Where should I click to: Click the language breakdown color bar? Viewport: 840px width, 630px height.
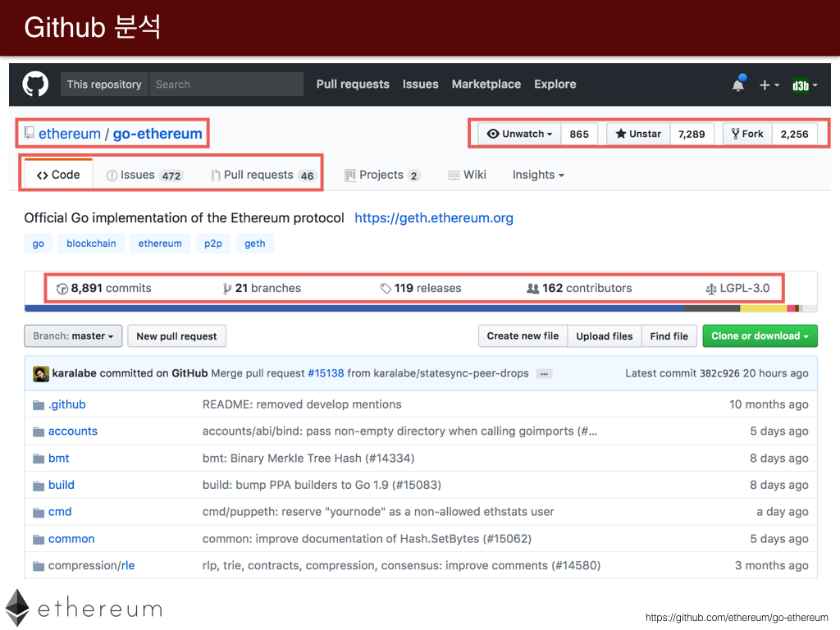pyautogui.click(x=421, y=308)
